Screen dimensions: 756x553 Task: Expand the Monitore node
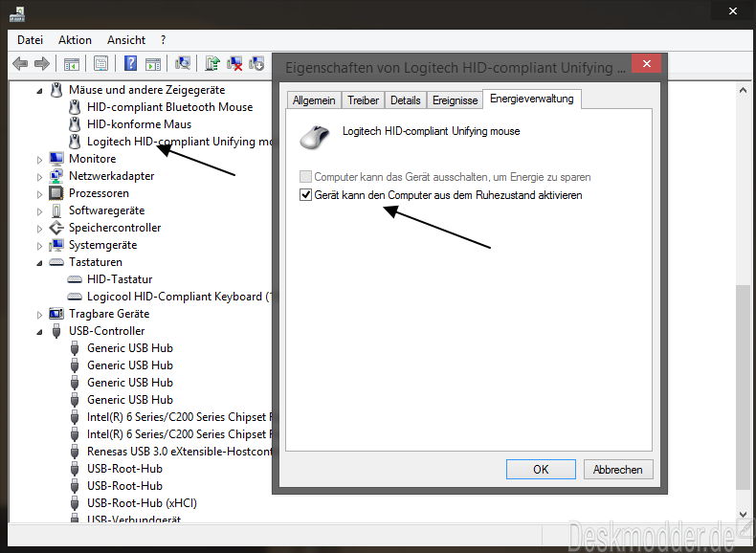tap(39, 160)
